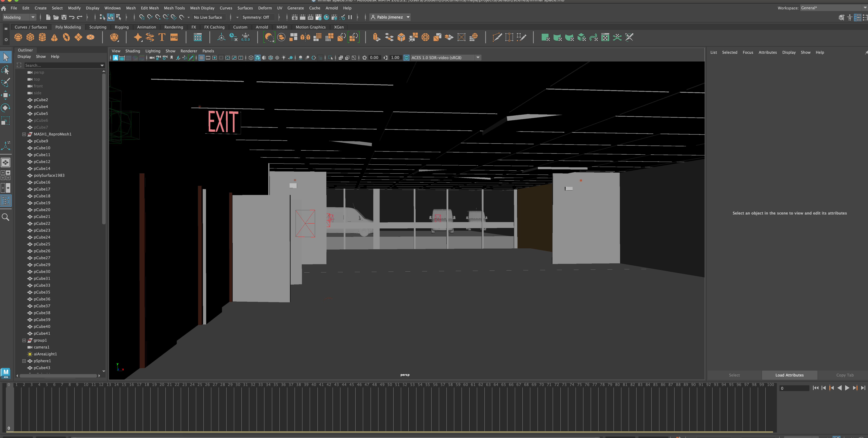Create a polygon cube from the shelf
This screenshot has height=438, width=868.
tap(30, 37)
